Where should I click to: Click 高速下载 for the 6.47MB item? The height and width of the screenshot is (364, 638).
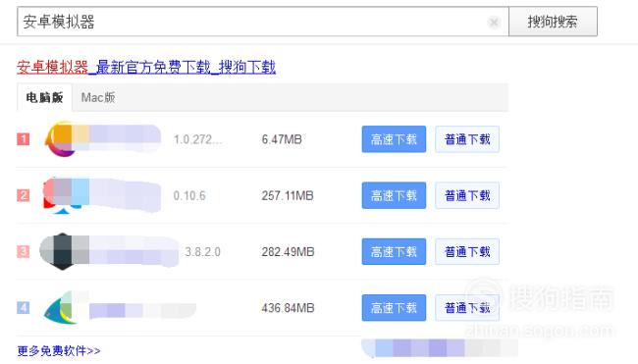pyautogui.click(x=394, y=139)
